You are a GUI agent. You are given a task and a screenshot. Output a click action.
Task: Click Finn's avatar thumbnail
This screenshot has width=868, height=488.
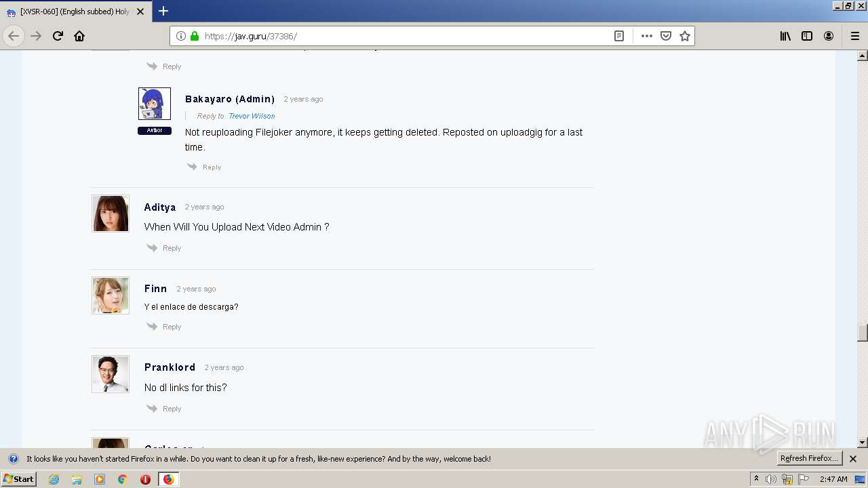(111, 296)
